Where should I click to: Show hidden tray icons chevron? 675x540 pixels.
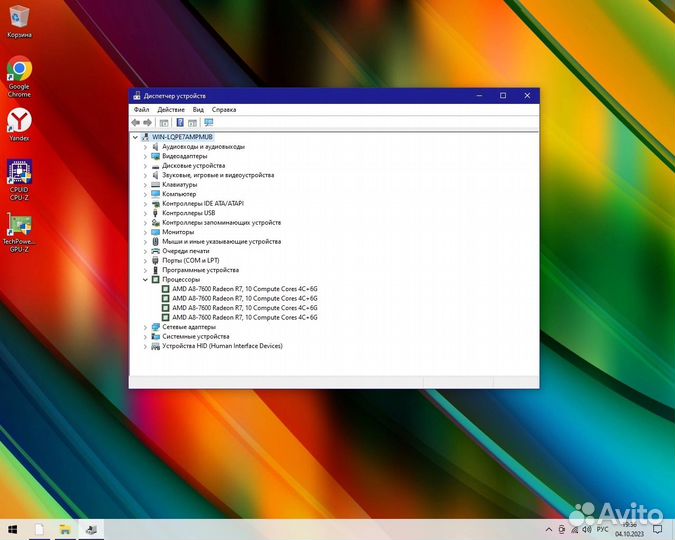pyautogui.click(x=549, y=529)
